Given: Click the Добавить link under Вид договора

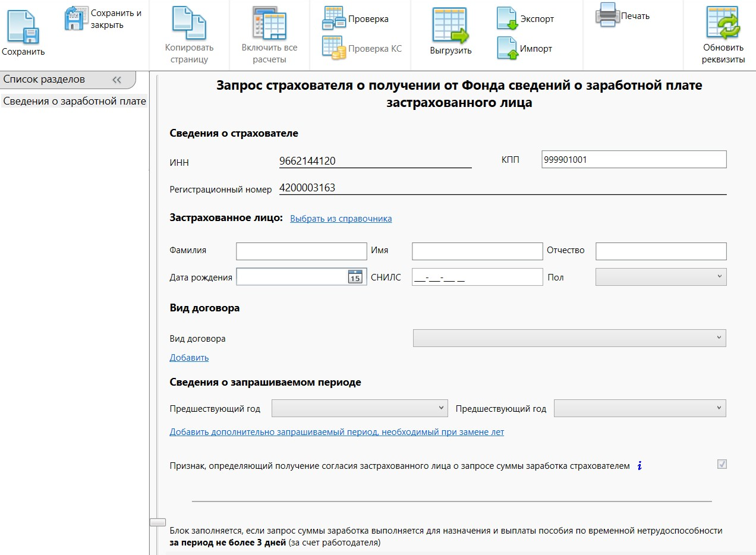Looking at the screenshot, I should pos(189,358).
